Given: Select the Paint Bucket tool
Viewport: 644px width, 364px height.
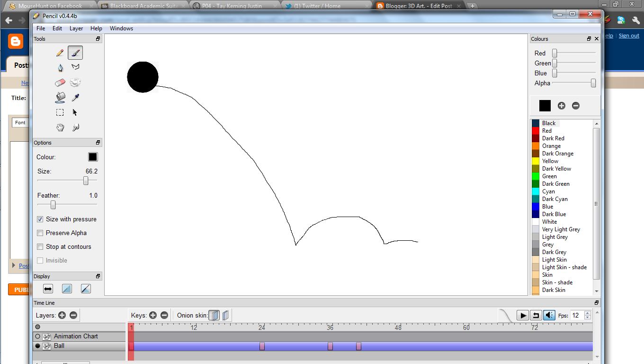Looking at the screenshot, I should [x=60, y=97].
